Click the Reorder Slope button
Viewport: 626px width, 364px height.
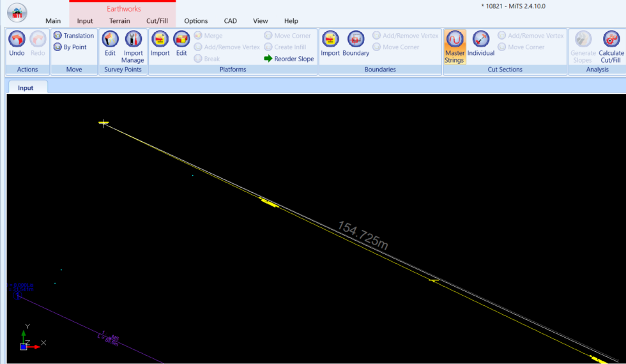coord(289,59)
